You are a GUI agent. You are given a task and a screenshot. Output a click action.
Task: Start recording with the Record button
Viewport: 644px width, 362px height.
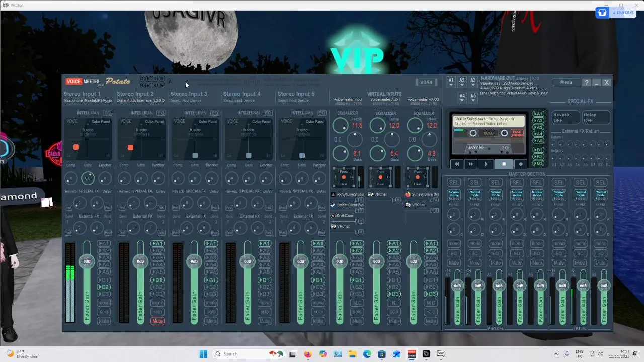[521, 164]
